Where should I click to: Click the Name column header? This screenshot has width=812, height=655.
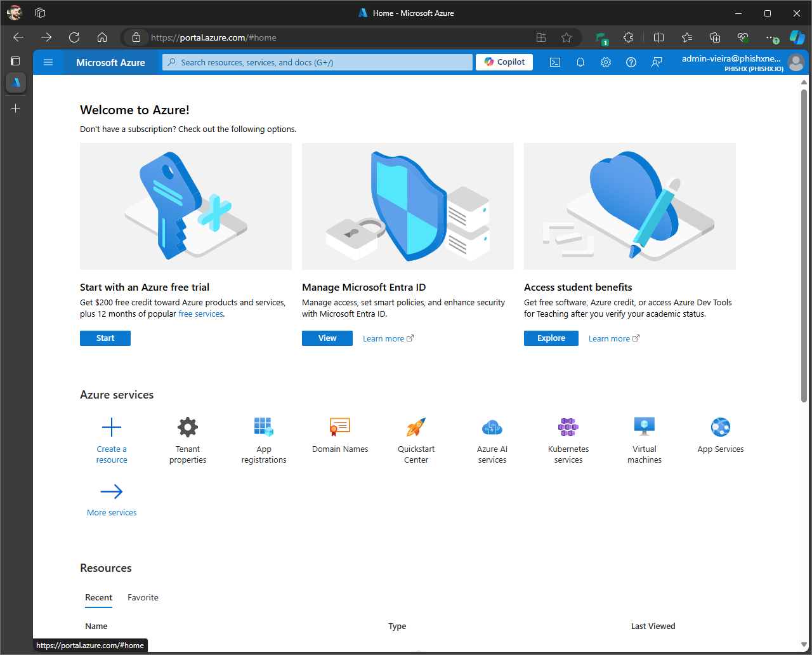[x=96, y=626]
